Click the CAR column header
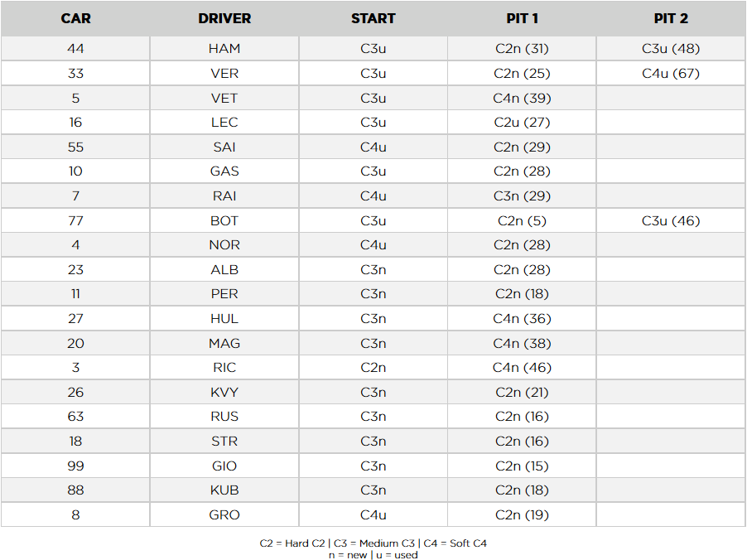 [x=75, y=18]
